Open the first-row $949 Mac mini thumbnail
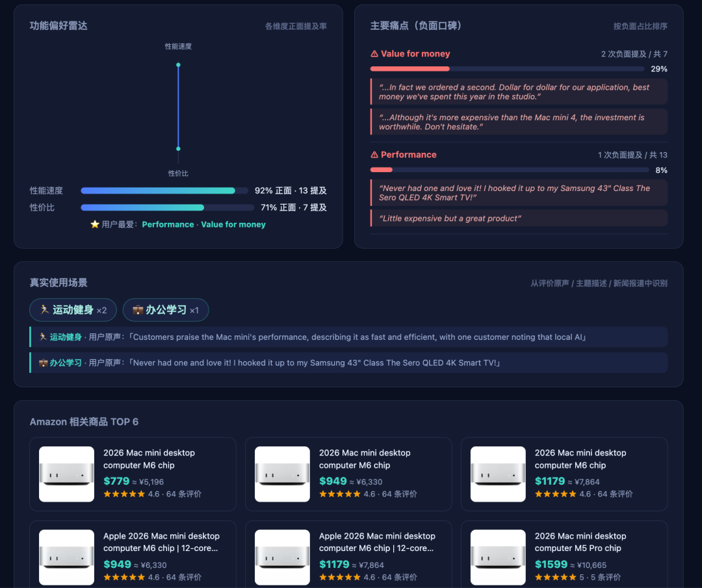Image resolution: width=702 pixels, height=588 pixels. pyautogui.click(x=282, y=474)
